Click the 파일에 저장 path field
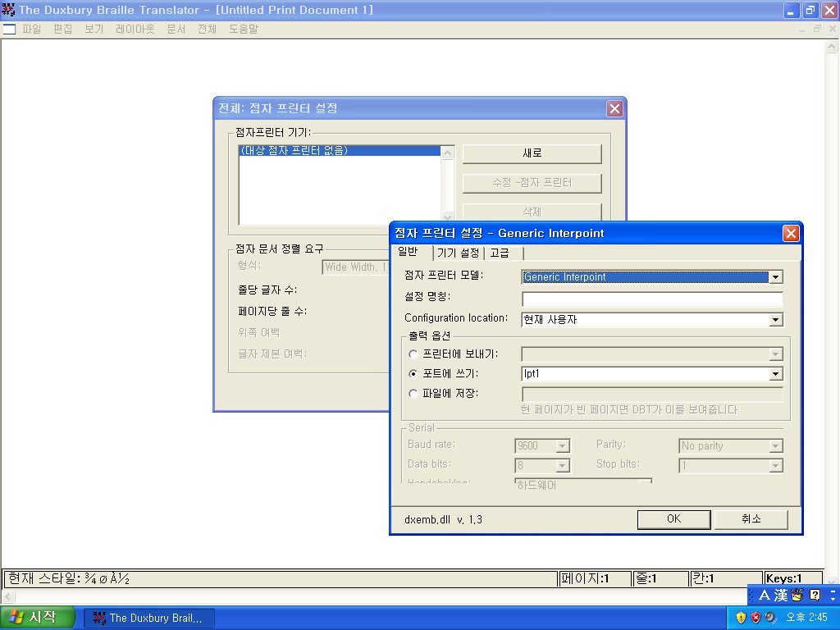This screenshot has height=630, width=840. point(652,395)
